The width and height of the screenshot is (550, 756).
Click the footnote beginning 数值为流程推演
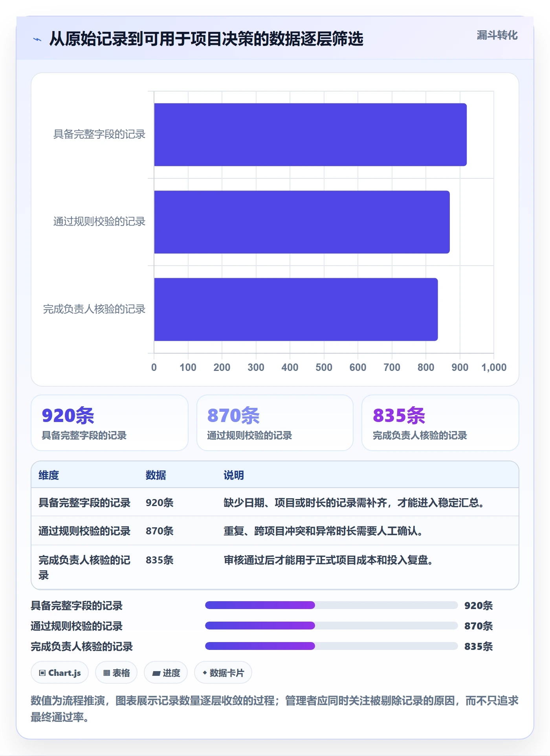(275, 709)
